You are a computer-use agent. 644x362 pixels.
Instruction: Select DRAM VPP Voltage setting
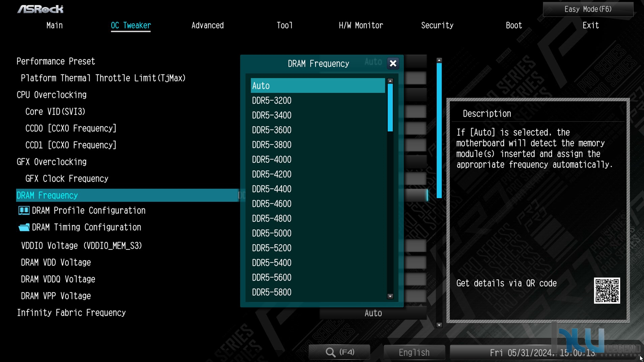56,296
